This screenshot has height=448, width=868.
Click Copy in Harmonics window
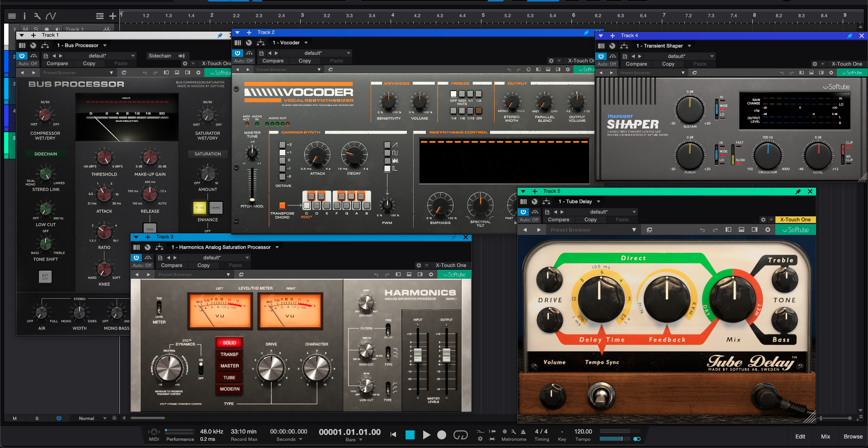click(x=203, y=265)
